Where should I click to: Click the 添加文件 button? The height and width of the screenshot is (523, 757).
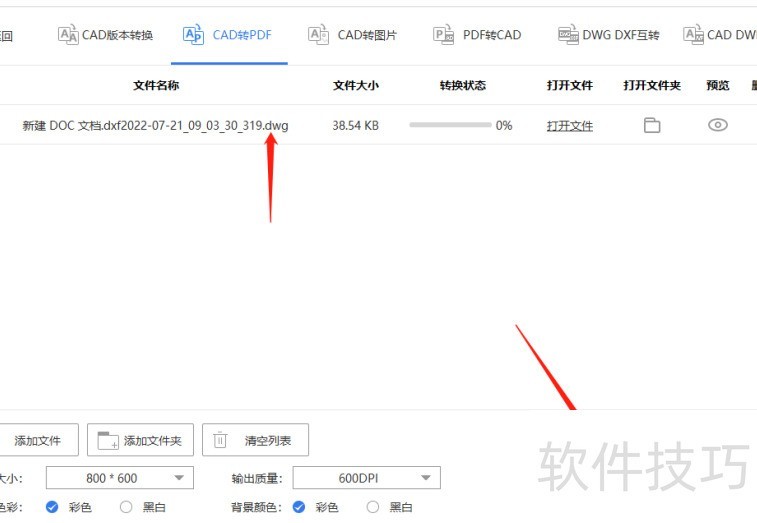pos(37,440)
